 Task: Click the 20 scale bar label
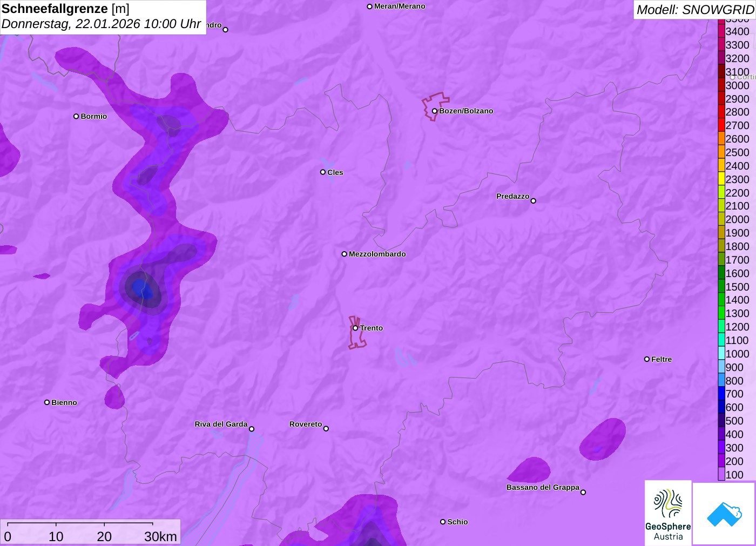point(104,536)
